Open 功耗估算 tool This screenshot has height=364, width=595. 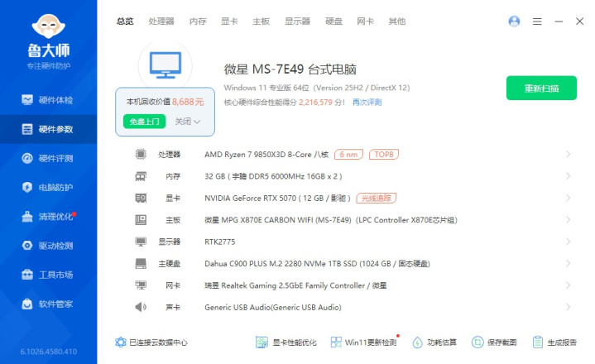434,342
